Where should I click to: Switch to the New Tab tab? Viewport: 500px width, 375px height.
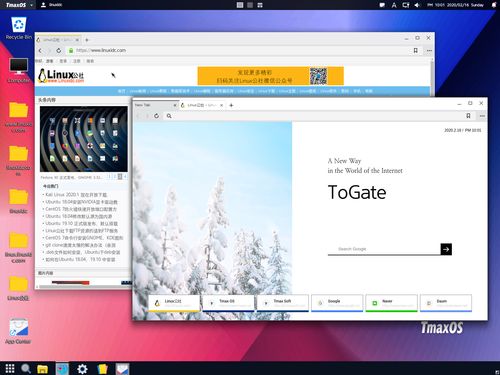(x=154, y=105)
